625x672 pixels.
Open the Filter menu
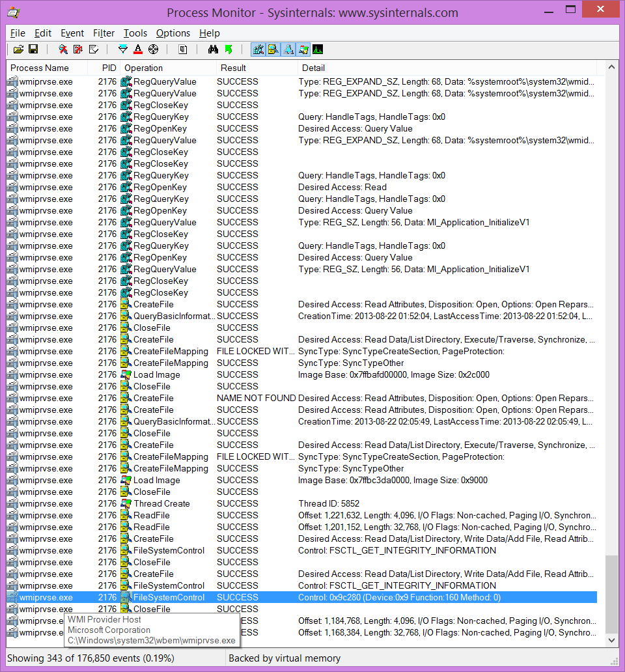click(x=104, y=33)
